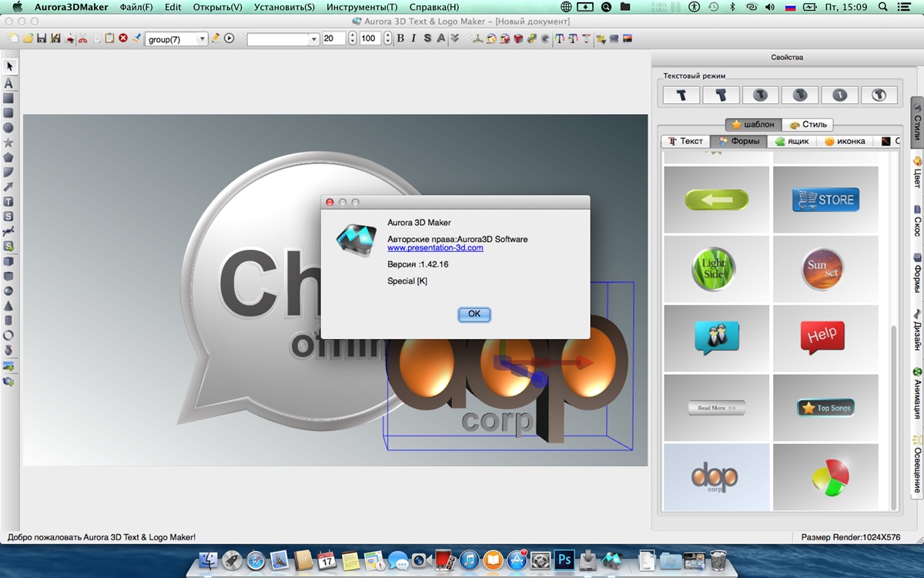This screenshot has height=578, width=924.
Task: Add a cone 3D object
Action: [9, 305]
